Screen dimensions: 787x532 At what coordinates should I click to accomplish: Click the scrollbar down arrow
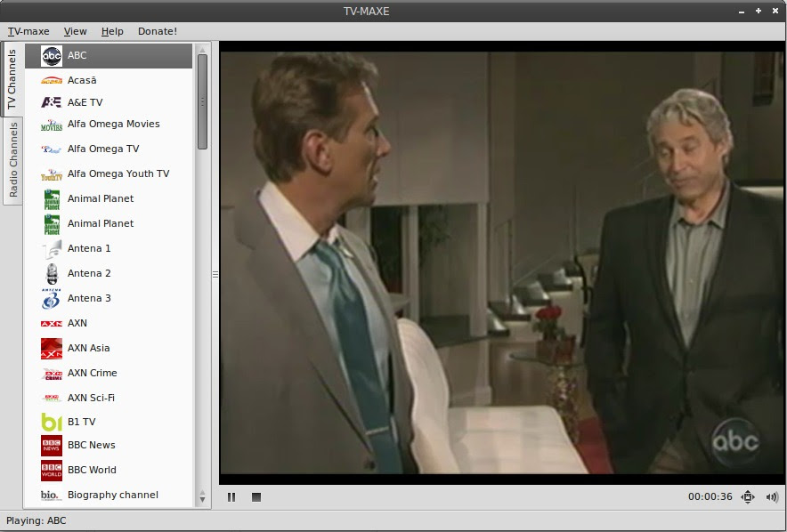[x=202, y=499]
